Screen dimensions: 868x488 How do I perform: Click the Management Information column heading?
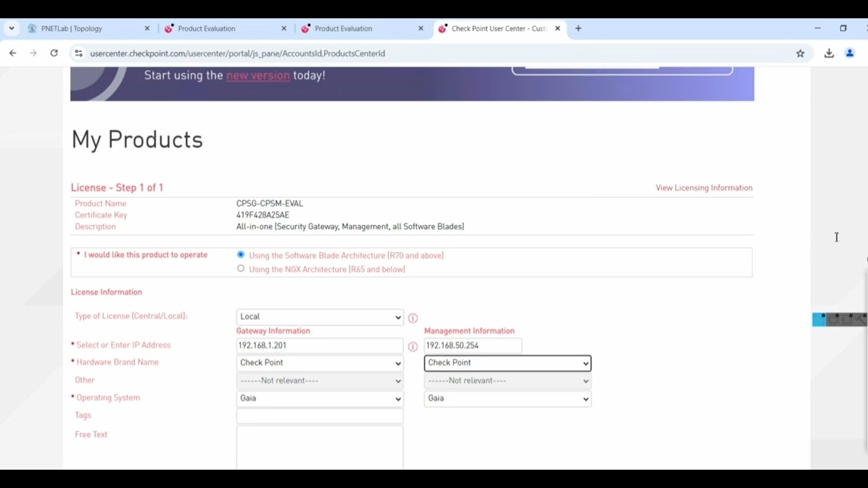pyautogui.click(x=469, y=331)
